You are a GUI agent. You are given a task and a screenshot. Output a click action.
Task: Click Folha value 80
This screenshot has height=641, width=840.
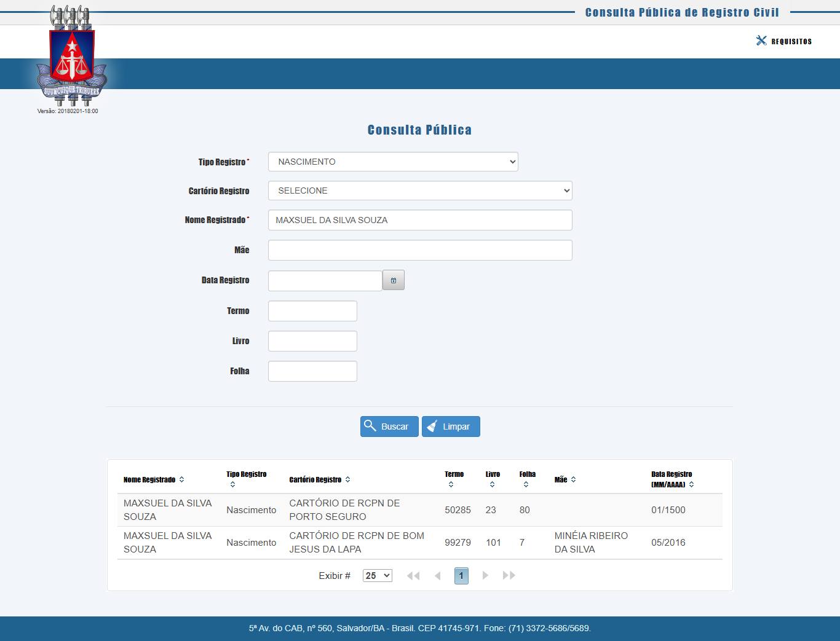(x=525, y=510)
